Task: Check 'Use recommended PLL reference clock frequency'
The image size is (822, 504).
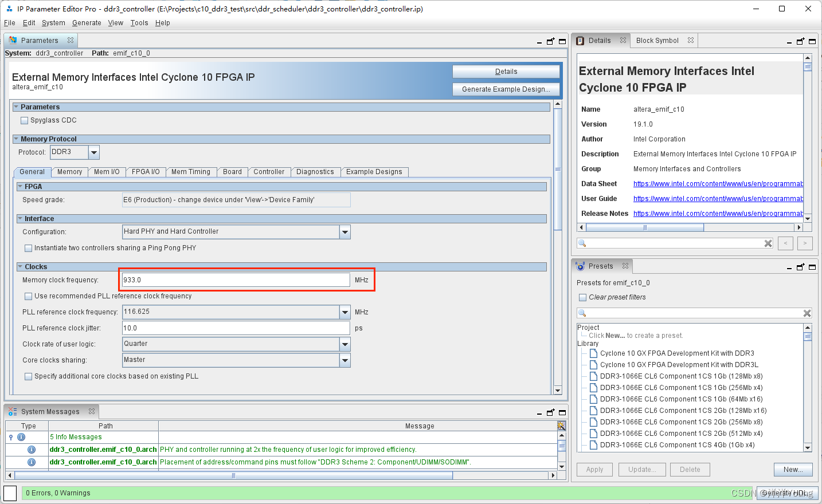Action: (x=28, y=296)
